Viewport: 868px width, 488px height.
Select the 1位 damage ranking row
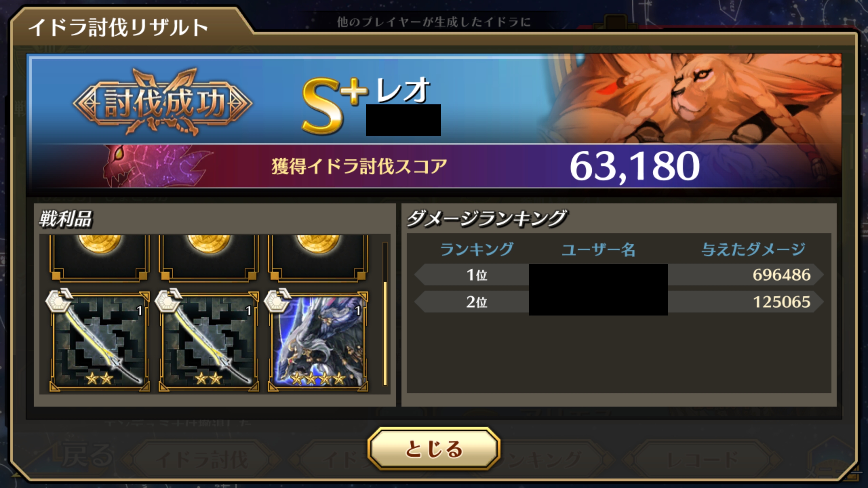click(619, 274)
